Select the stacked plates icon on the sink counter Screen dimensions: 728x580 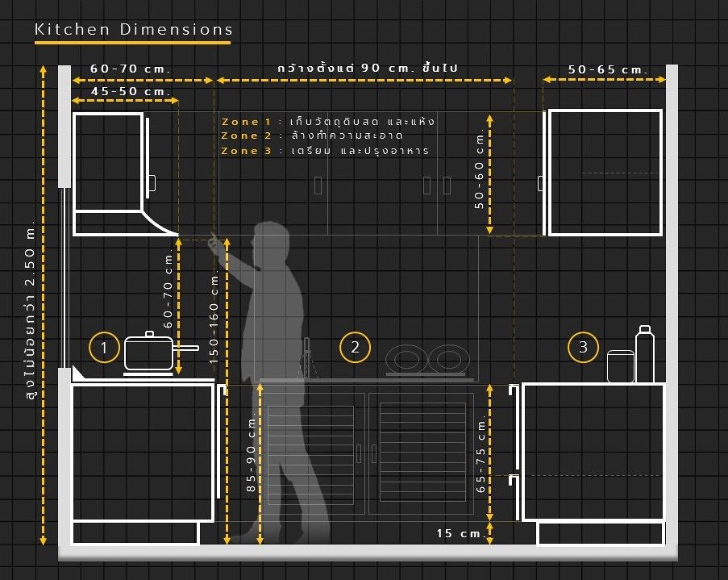coord(427,360)
